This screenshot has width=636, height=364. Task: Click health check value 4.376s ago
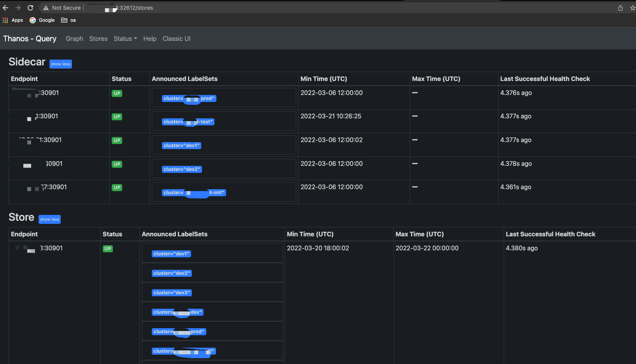click(516, 93)
